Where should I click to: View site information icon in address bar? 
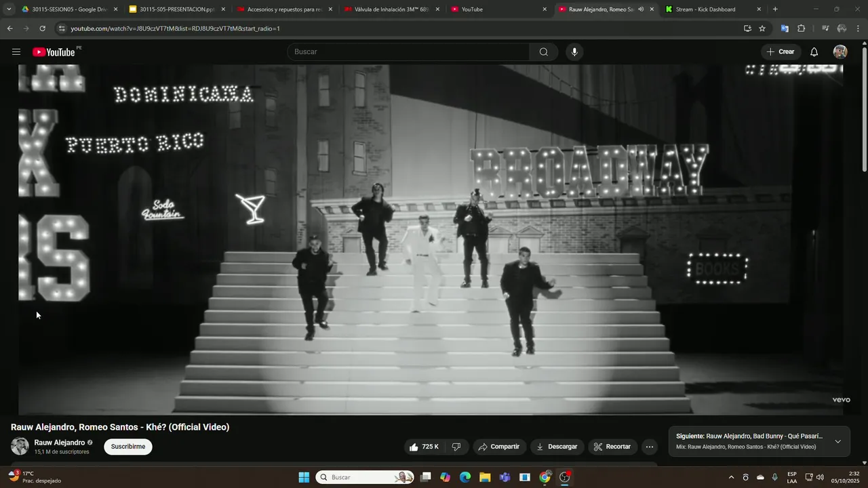coord(62,28)
